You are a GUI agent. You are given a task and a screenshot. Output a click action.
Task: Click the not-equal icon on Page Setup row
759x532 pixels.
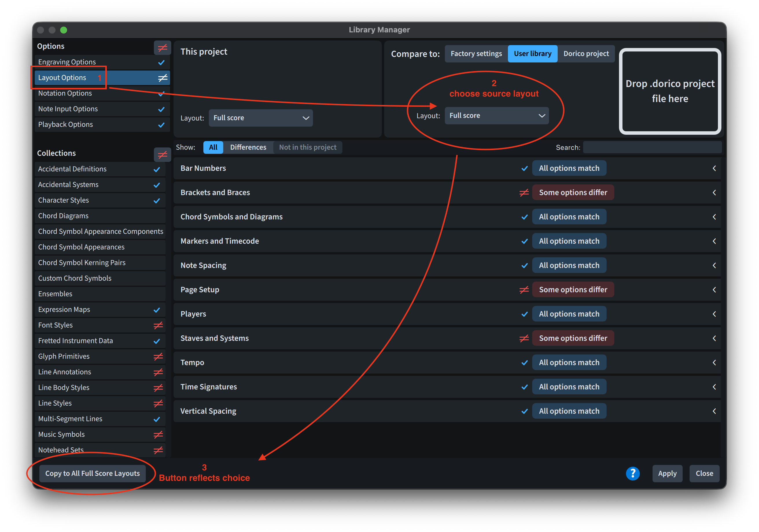[x=524, y=289]
